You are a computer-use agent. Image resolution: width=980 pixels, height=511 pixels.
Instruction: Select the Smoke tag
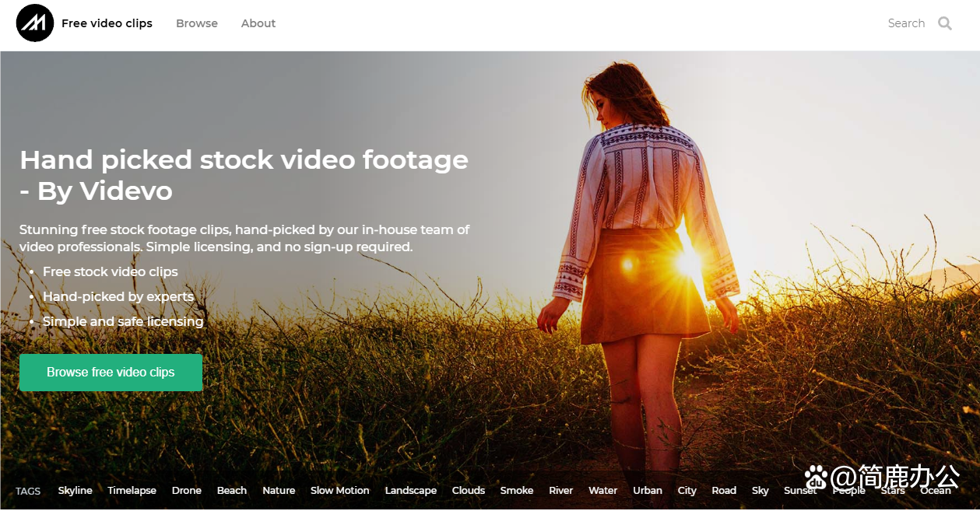tap(517, 491)
